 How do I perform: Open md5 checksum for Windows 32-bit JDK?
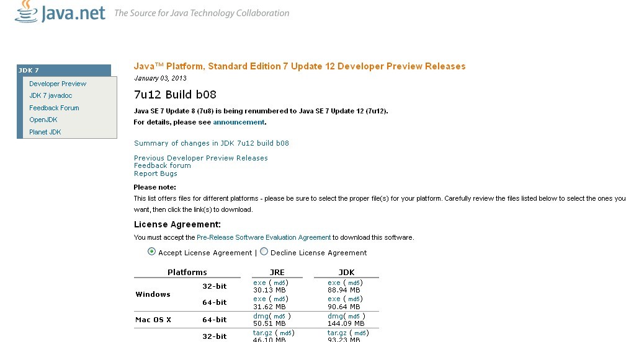tap(354, 283)
